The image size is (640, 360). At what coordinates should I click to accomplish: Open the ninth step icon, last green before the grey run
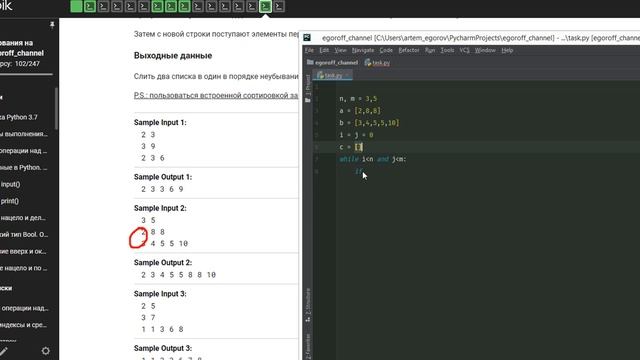[x=184, y=6]
